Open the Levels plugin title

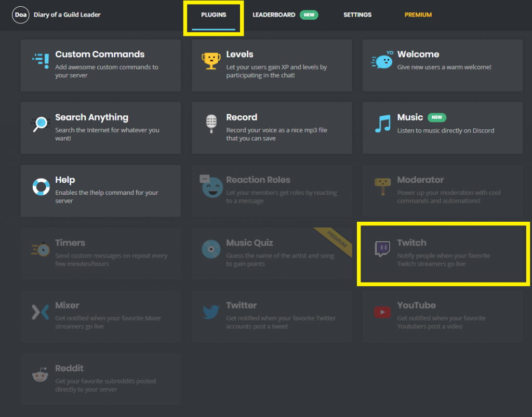coord(240,54)
